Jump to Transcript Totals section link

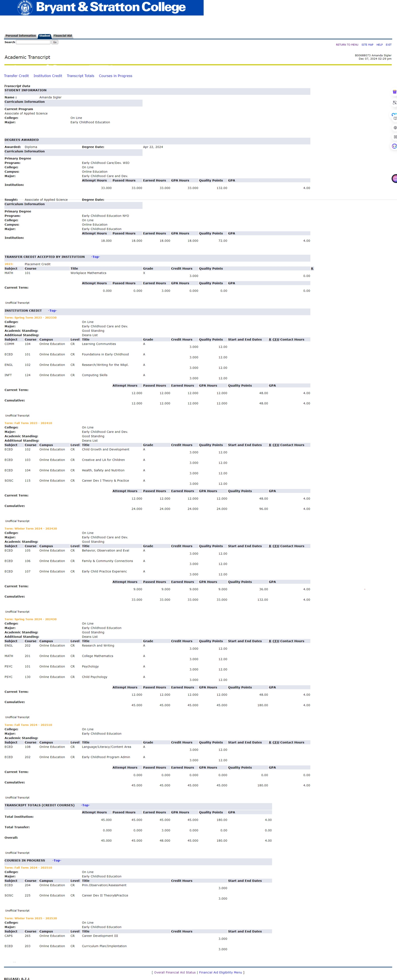click(80, 76)
